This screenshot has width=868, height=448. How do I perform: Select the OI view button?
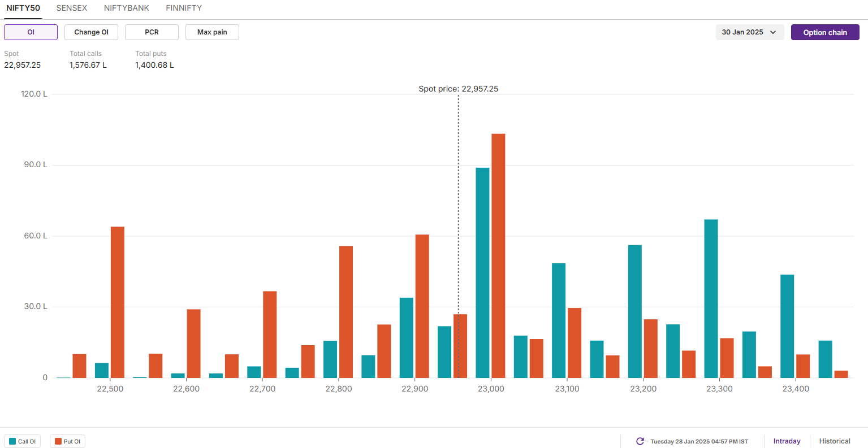(31, 32)
